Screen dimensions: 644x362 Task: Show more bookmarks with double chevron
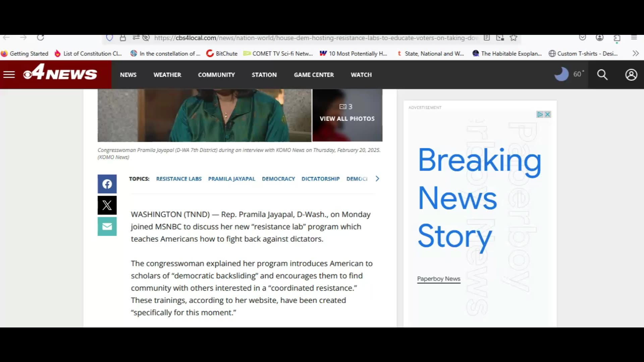tap(635, 53)
